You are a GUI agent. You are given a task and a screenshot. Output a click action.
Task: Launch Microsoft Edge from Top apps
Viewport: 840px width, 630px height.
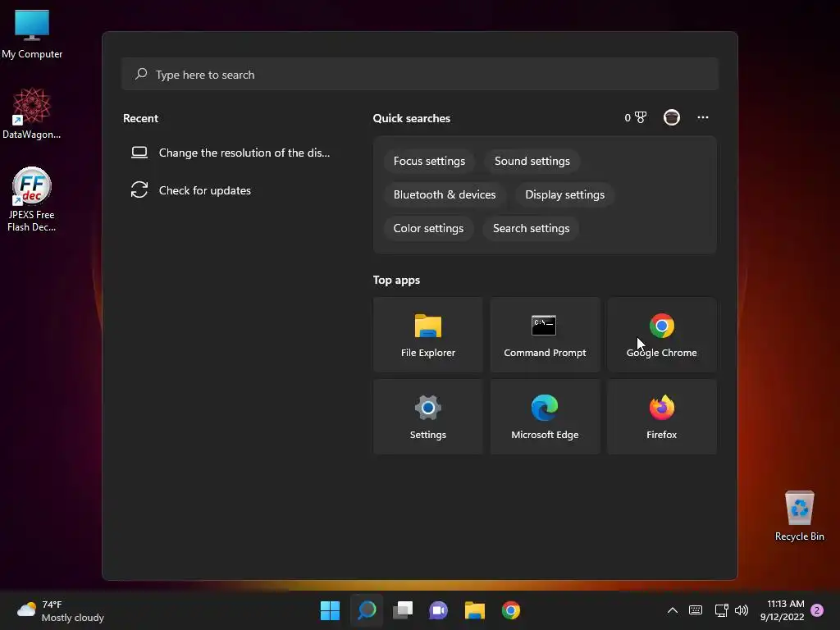pos(545,417)
